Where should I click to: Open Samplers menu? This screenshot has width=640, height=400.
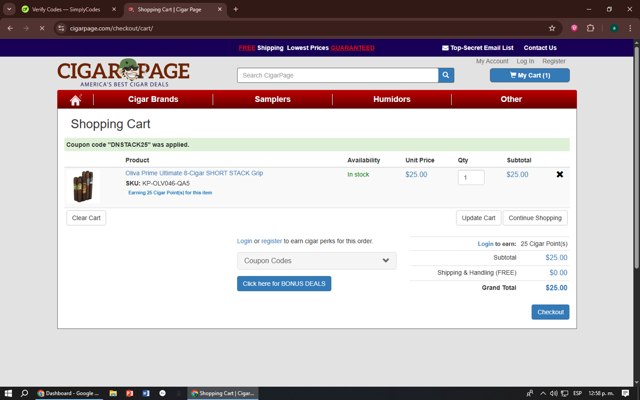[273, 99]
